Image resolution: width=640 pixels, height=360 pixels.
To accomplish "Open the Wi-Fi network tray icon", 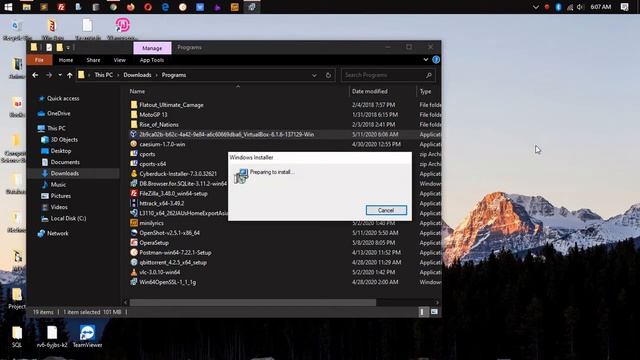I will 570,7.
